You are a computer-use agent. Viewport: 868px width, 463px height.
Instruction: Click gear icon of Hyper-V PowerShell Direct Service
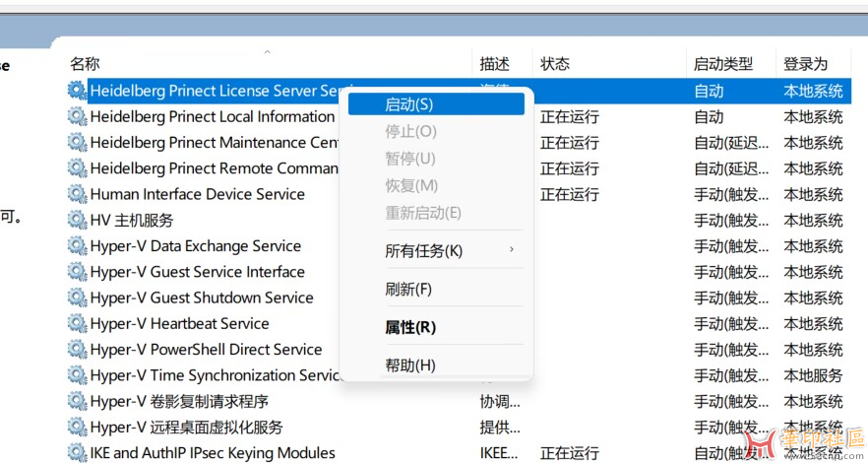77,350
